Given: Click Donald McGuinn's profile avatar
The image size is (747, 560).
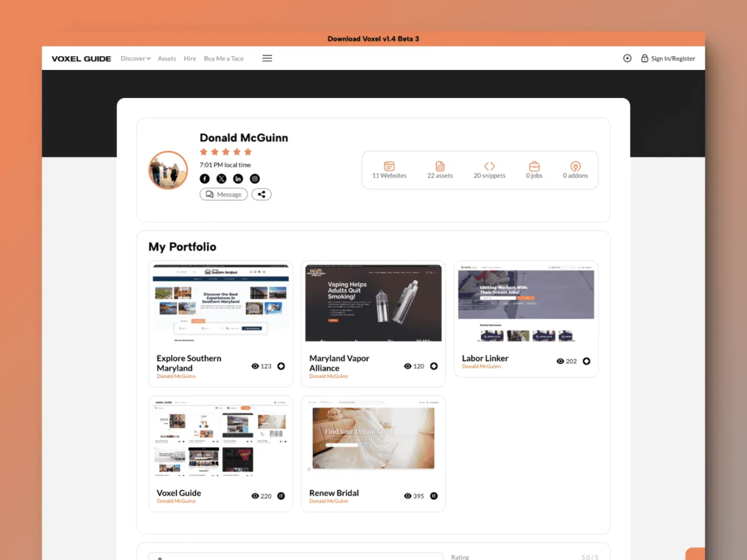Looking at the screenshot, I should [x=168, y=170].
